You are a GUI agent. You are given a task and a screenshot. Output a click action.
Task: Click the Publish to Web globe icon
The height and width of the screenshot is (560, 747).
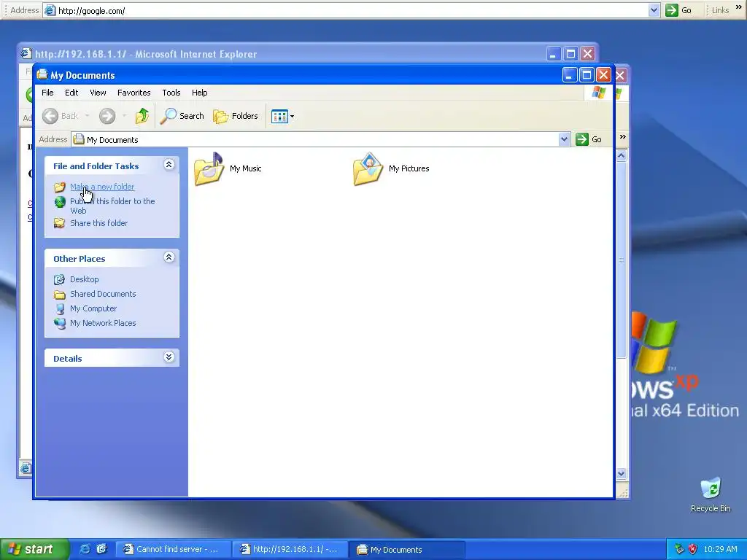click(x=60, y=202)
